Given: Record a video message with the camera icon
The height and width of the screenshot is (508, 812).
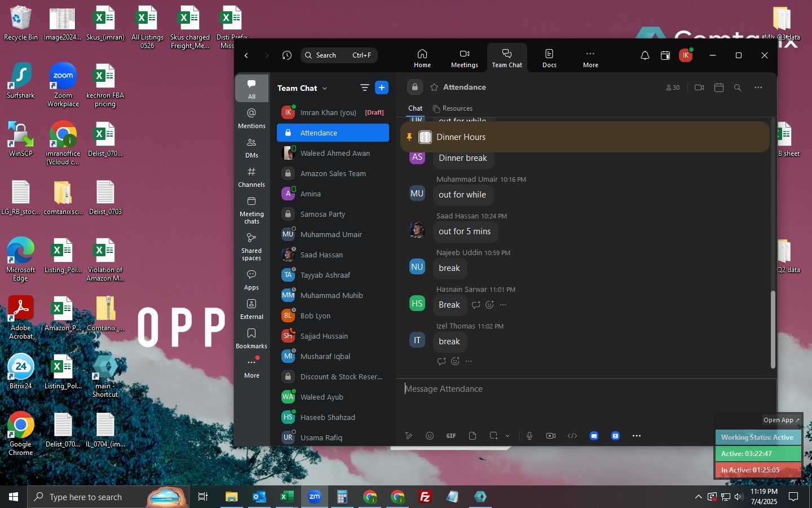Looking at the screenshot, I should pos(551,436).
